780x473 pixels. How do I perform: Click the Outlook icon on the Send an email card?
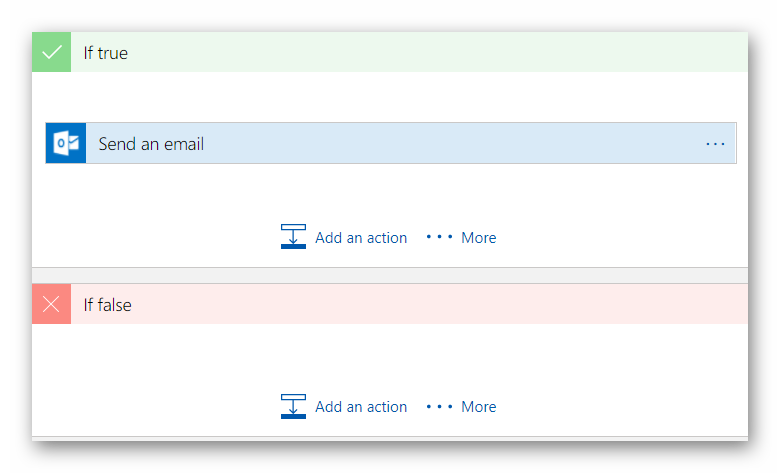coord(66,143)
